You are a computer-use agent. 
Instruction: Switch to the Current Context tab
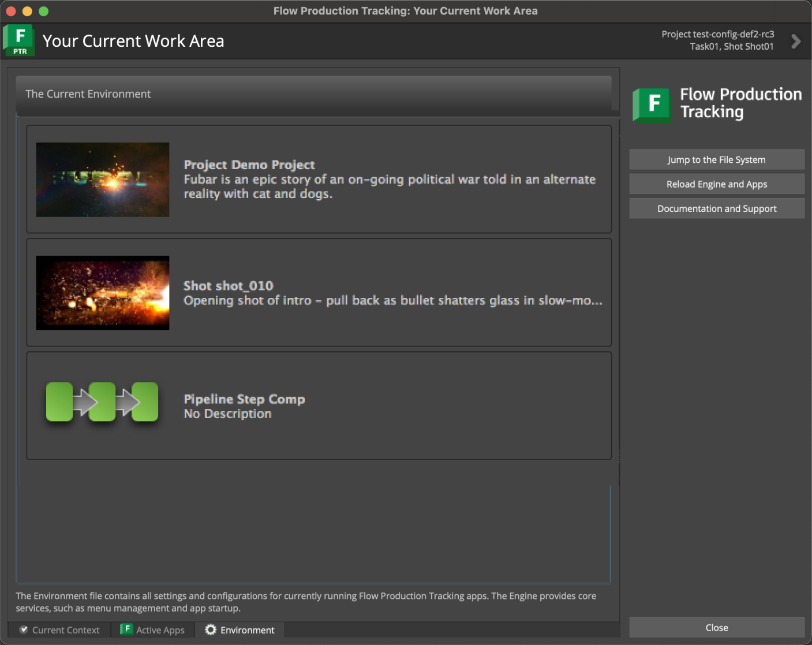coord(59,630)
